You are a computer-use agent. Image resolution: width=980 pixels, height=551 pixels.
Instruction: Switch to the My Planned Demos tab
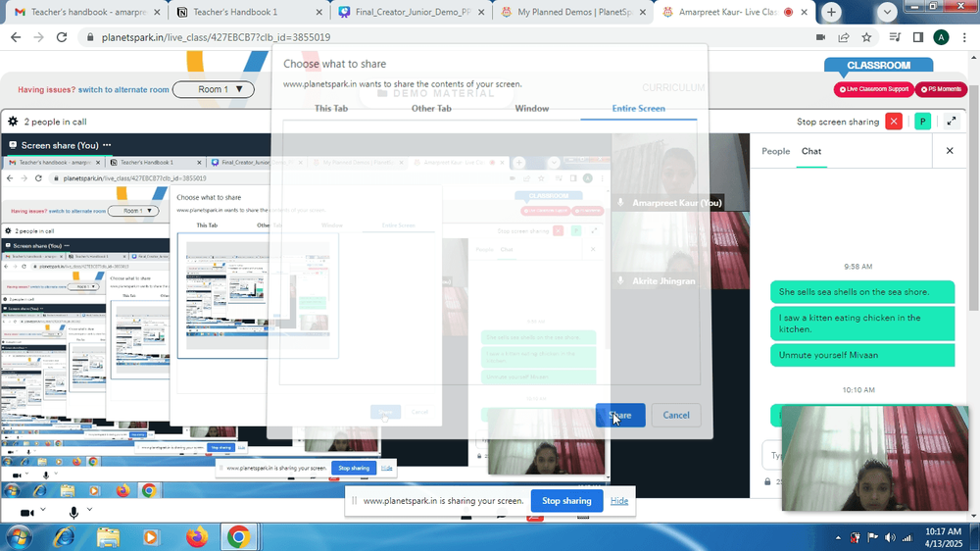[572, 12]
